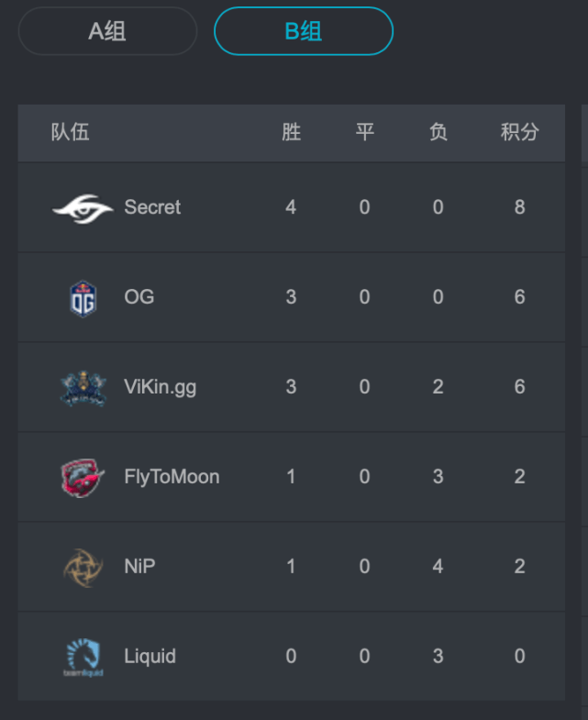Click the Team Secret eye logo
588x720 pixels.
pyautogui.click(x=83, y=208)
